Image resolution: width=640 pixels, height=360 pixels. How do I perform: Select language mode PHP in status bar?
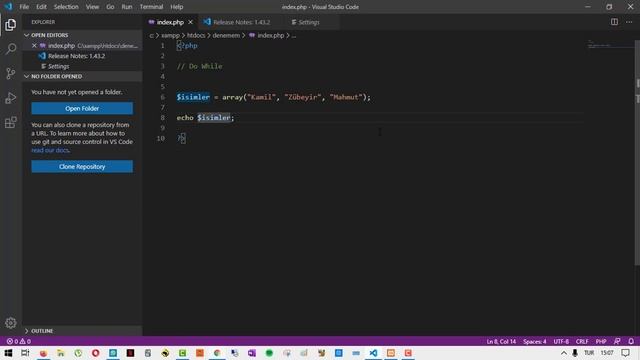(x=601, y=341)
